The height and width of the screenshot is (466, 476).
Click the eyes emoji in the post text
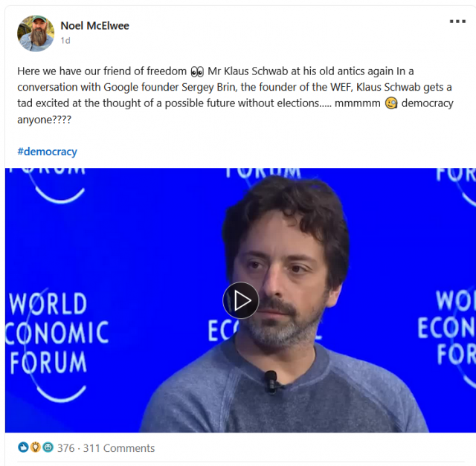pyautogui.click(x=197, y=71)
